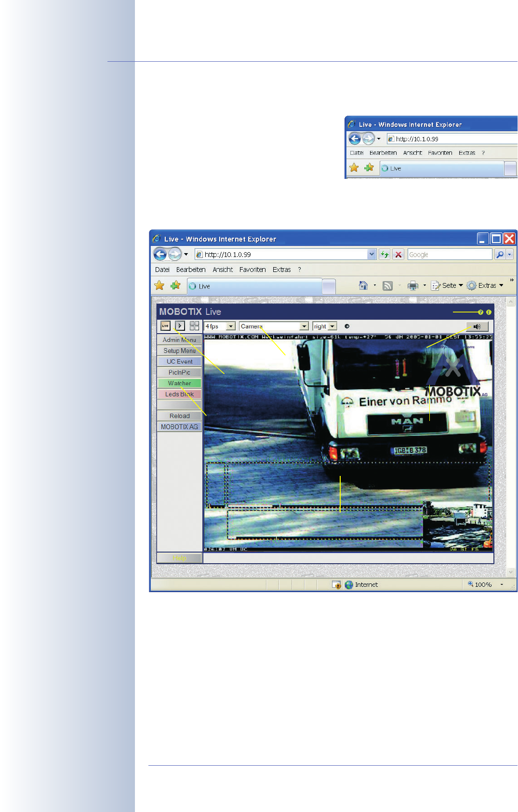Open the Admin Menu
This screenshot has width=518, height=812.
coord(179,340)
